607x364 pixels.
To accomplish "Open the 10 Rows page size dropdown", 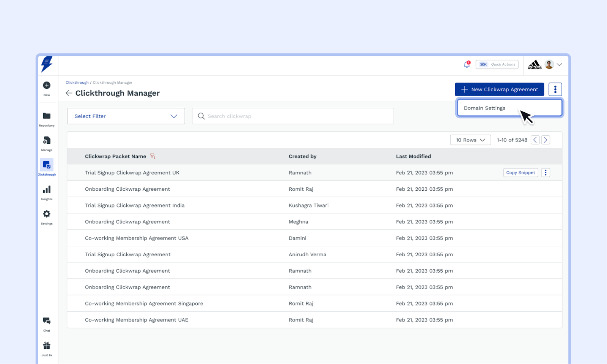I will pos(470,140).
